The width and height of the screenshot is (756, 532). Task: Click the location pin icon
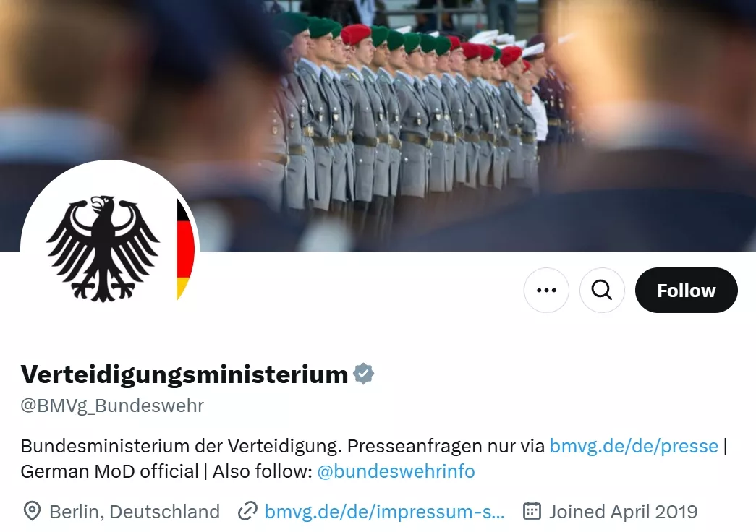pyautogui.click(x=33, y=511)
